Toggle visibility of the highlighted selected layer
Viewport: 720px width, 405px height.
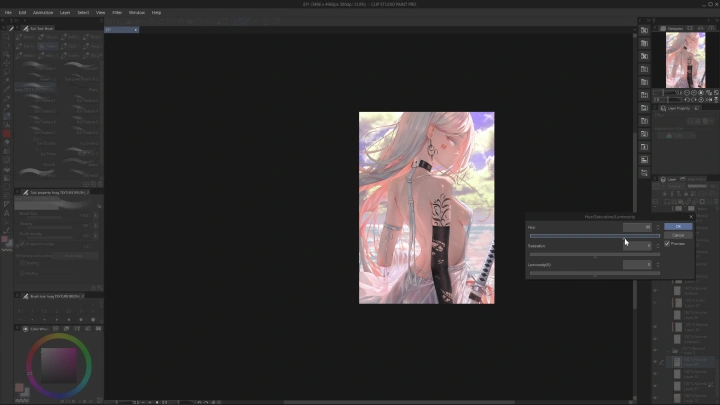(655, 362)
